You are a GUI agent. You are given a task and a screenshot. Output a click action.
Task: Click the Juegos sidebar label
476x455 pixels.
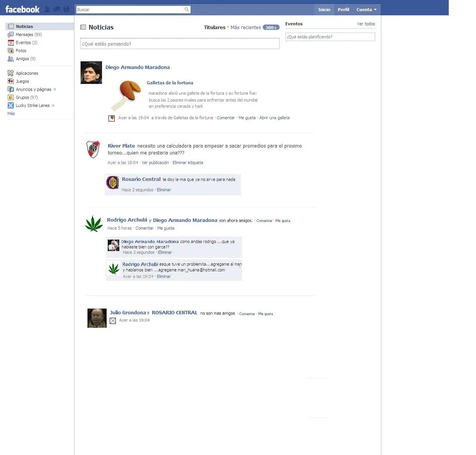coord(22,81)
